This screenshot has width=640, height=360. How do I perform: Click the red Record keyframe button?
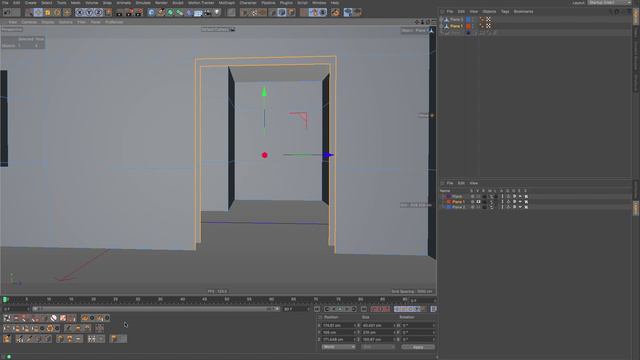point(374,309)
